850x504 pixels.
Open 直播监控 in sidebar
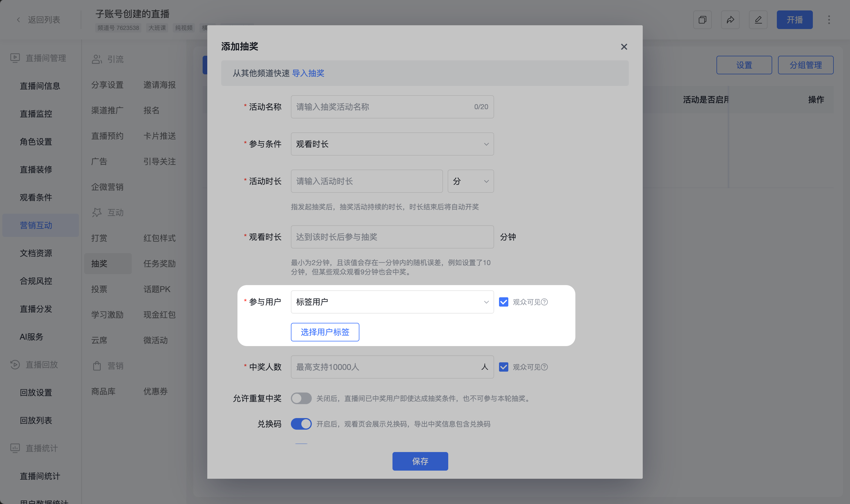(36, 114)
